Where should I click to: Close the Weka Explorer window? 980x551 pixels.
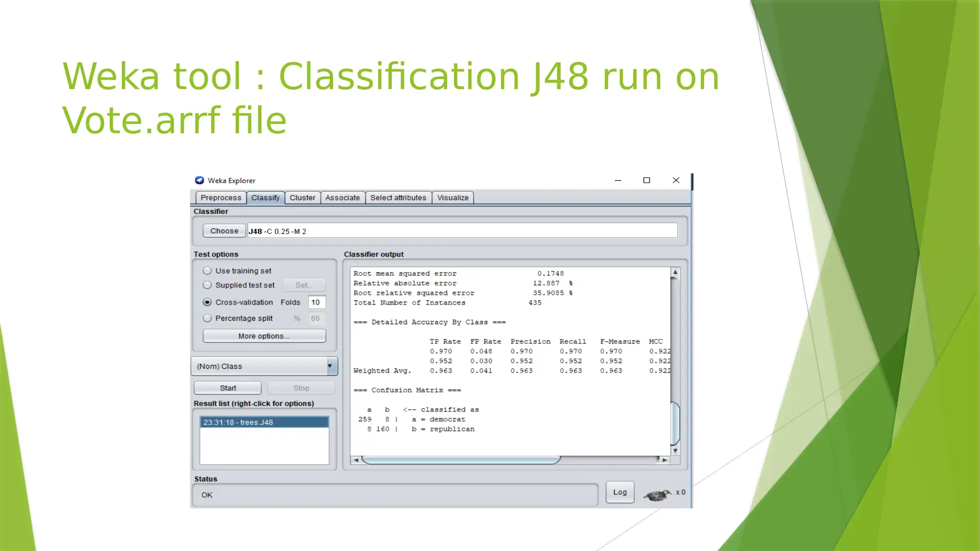tap(676, 180)
